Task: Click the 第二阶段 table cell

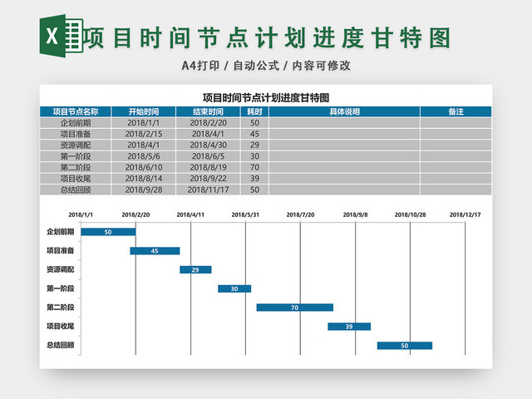Action: point(76,168)
